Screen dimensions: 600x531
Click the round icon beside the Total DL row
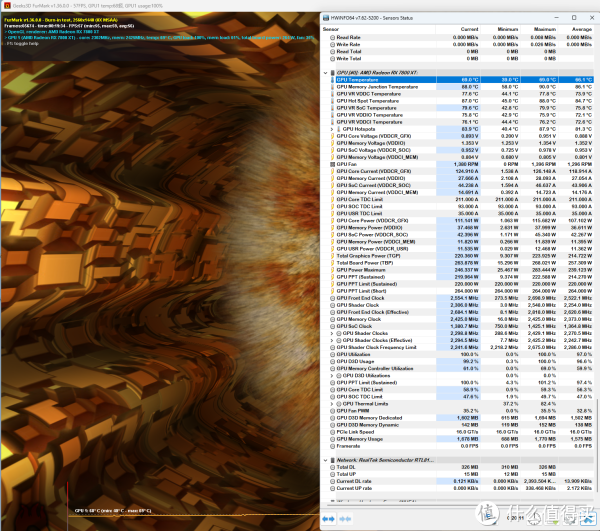coord(332,467)
